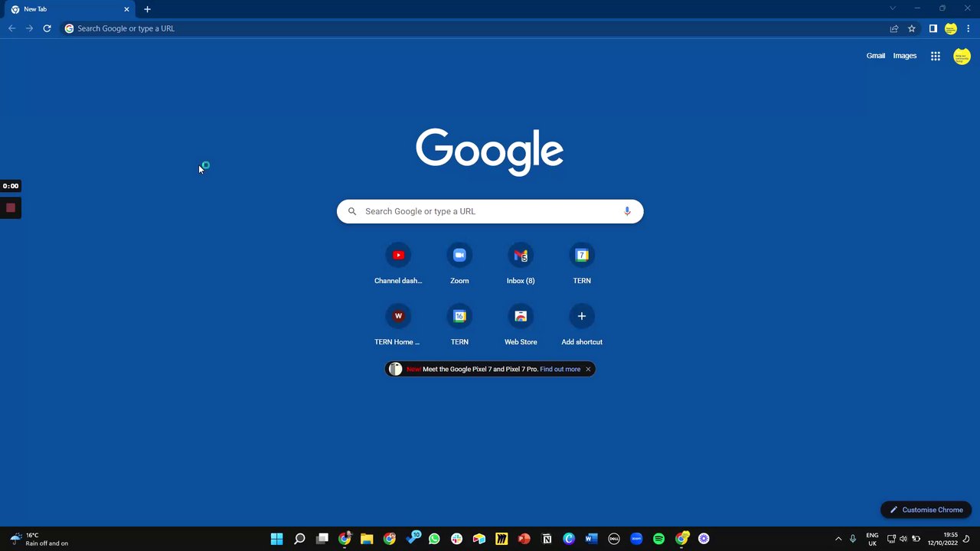The image size is (980, 551).
Task: Open the Google apps grid
Action: tap(936, 56)
